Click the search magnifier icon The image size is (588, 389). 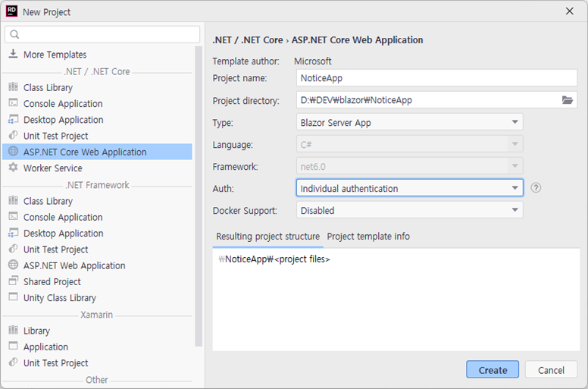click(x=14, y=35)
